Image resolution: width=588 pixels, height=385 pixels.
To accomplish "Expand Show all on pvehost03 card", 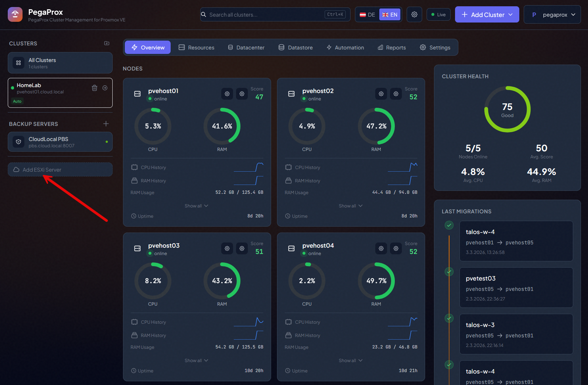I will click(x=196, y=360).
